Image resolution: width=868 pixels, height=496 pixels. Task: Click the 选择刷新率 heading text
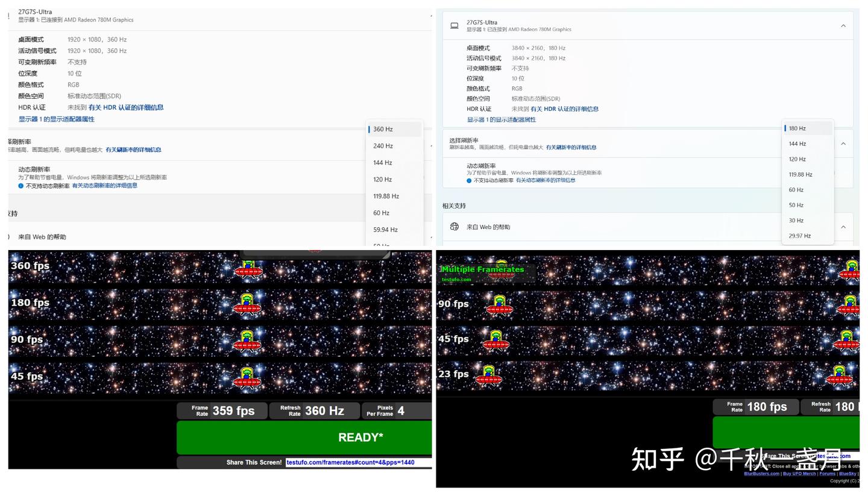(464, 140)
